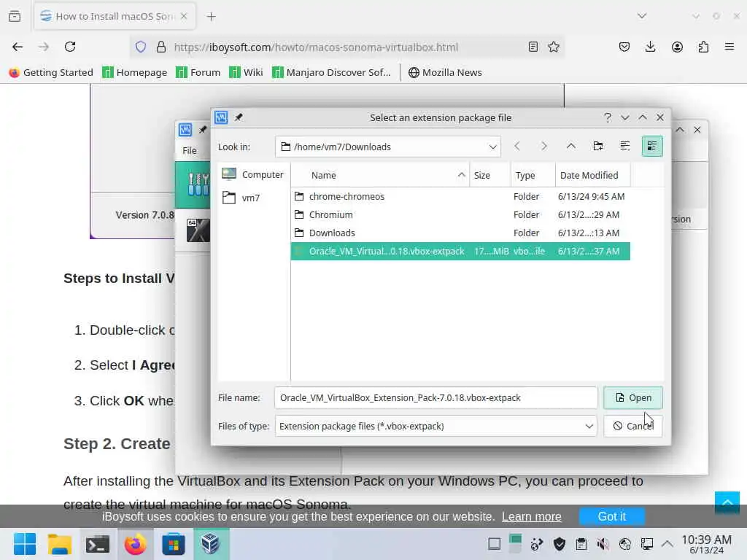The image size is (747, 560).
Task: List all tabs dropdown arrow
Action: pos(642,16)
